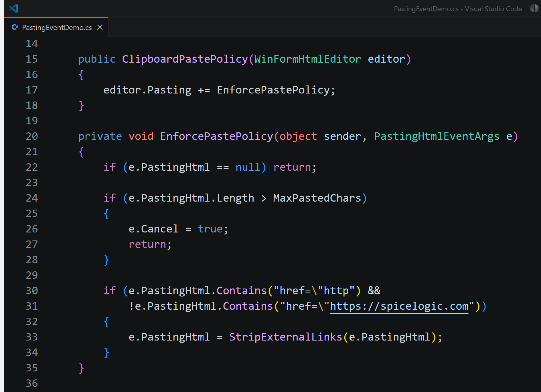Click the C# file icon on the tab
This screenshot has width=541, height=392.
(15, 27)
